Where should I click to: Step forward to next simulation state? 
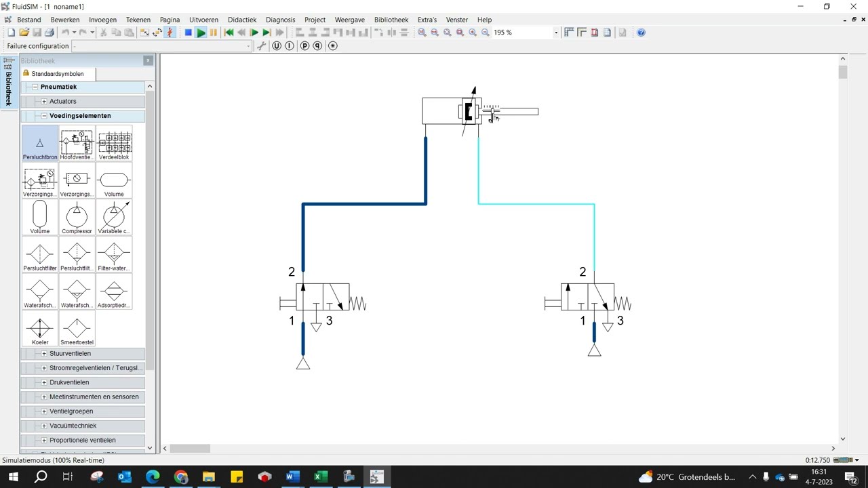[x=267, y=33]
